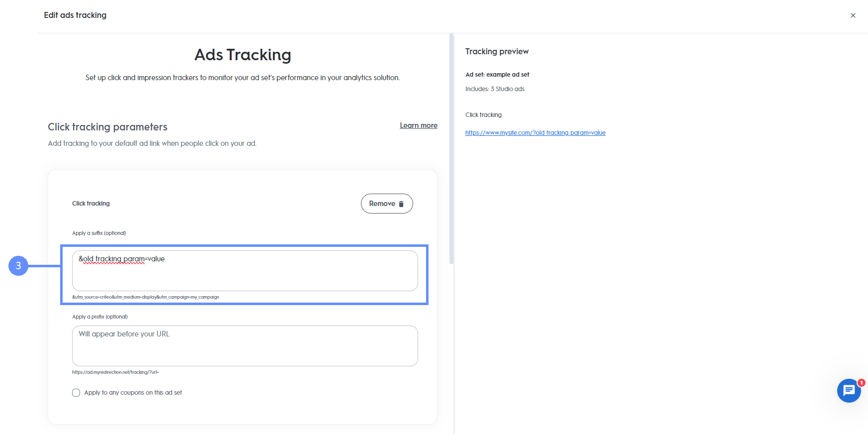
Task: Click the Remove button for Click tracking
Action: point(387,204)
